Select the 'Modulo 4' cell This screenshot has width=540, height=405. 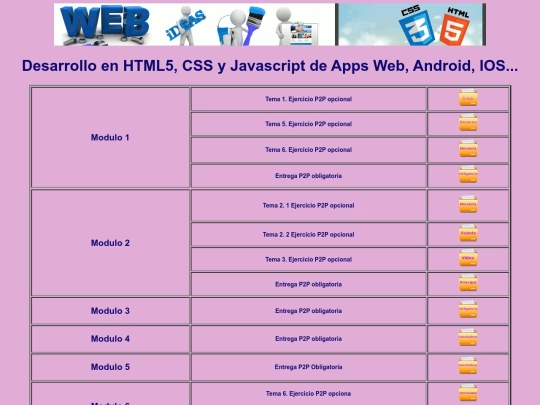(x=110, y=339)
